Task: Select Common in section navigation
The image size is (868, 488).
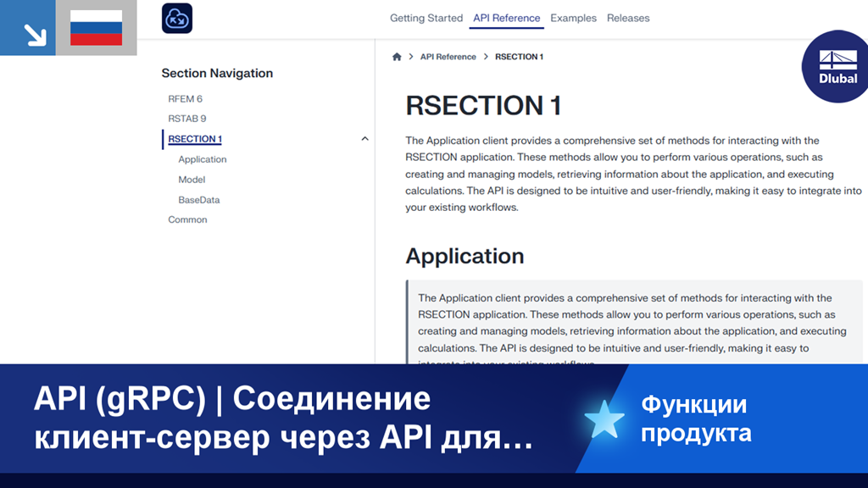Action: click(187, 219)
